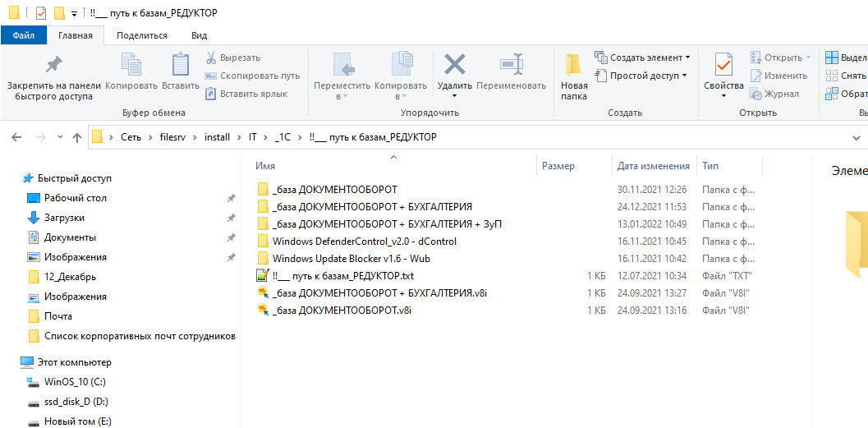This screenshot has width=868, height=428.
Task: Expand the Свойства dropdown arrow
Action: 723,96
